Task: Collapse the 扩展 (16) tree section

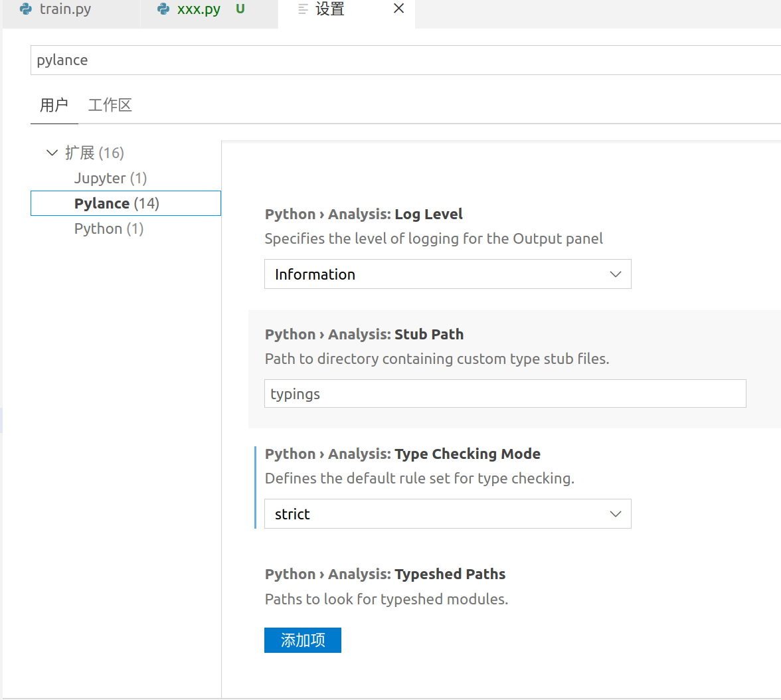Action: pos(52,153)
